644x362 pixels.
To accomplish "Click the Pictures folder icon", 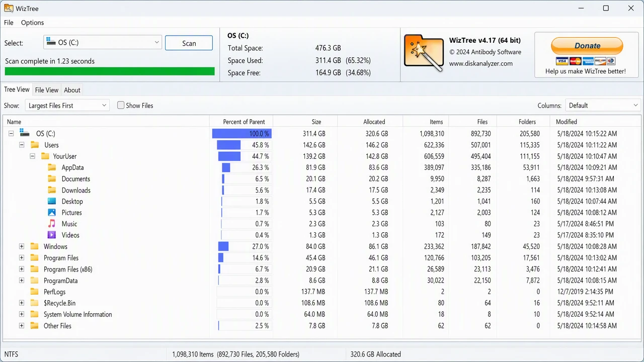I will coord(52,213).
